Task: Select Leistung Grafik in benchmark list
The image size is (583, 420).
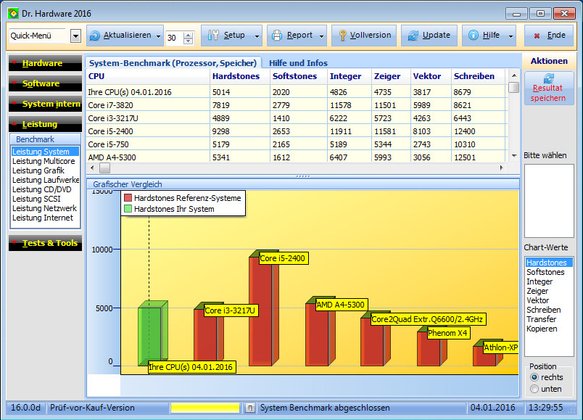Action: pos(45,171)
